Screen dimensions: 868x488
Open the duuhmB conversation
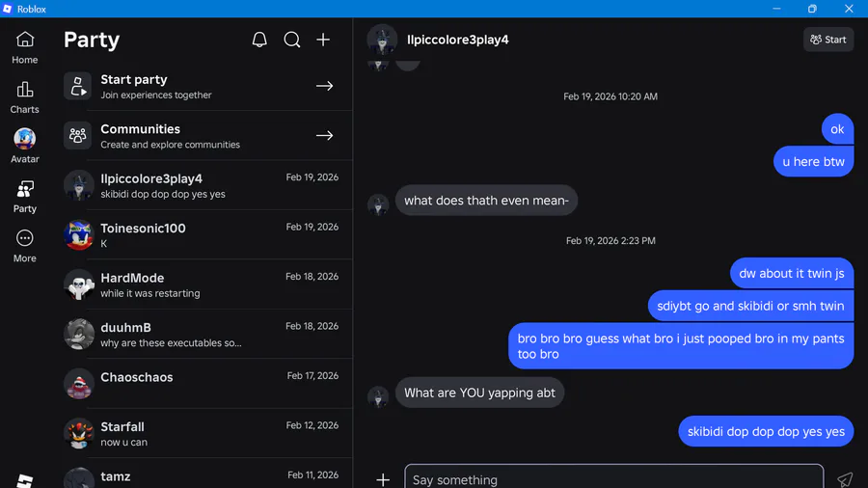pos(207,335)
